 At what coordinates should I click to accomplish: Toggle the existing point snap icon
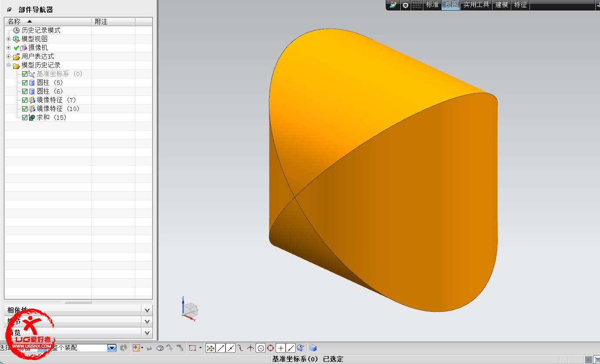point(281,348)
